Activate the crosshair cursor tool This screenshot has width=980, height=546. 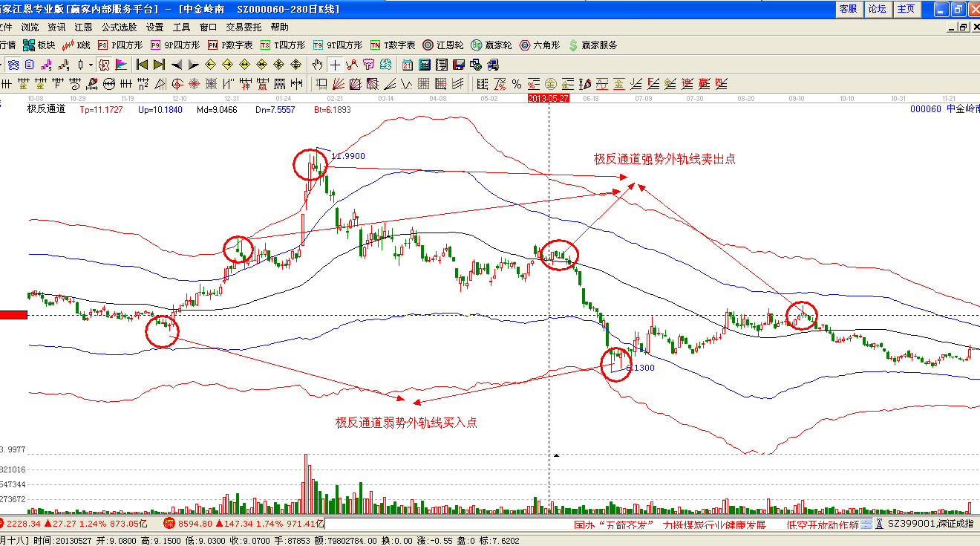click(336, 65)
